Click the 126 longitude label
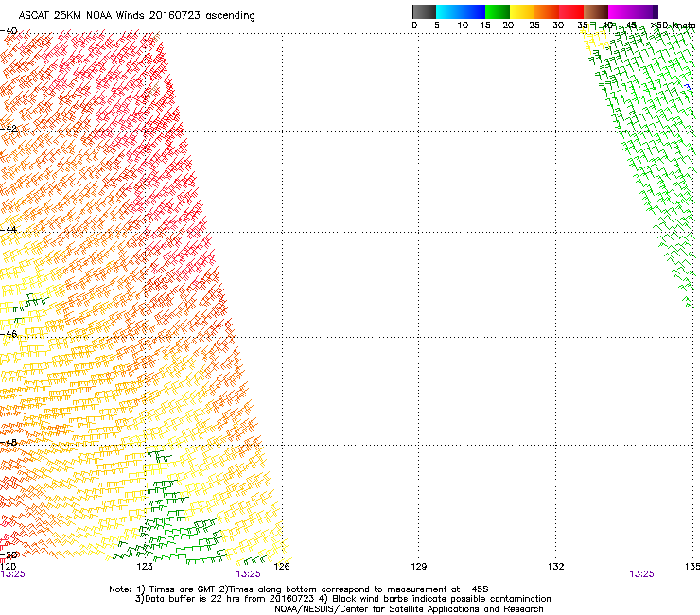The image size is (700, 615). (282, 567)
